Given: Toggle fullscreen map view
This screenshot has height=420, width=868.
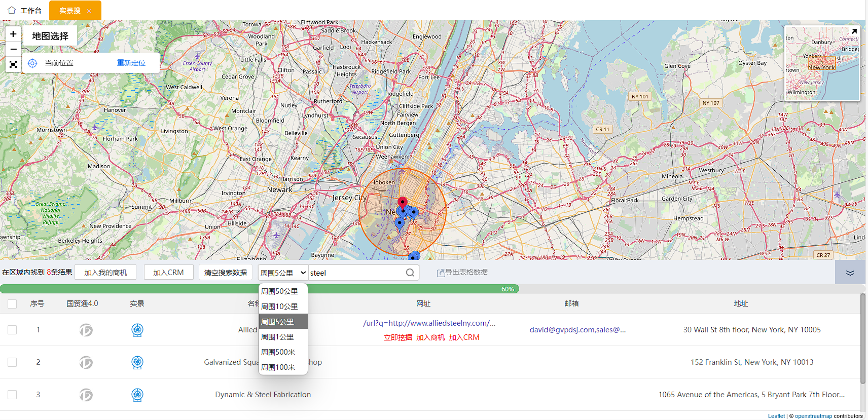Looking at the screenshot, I should (13, 64).
